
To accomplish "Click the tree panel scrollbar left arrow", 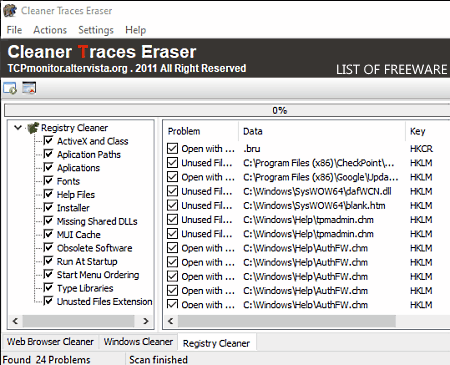I will coord(15,321).
